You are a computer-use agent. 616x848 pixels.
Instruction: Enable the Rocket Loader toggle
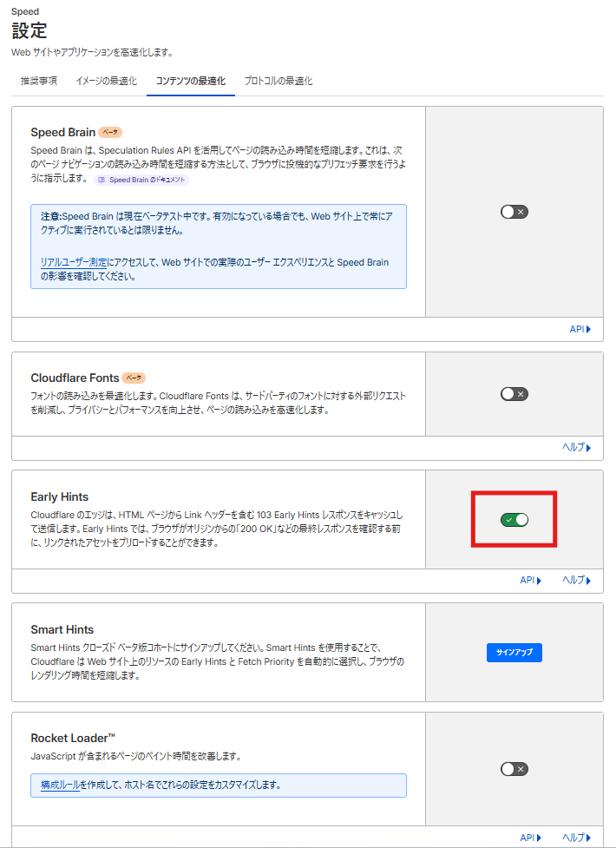[514, 769]
